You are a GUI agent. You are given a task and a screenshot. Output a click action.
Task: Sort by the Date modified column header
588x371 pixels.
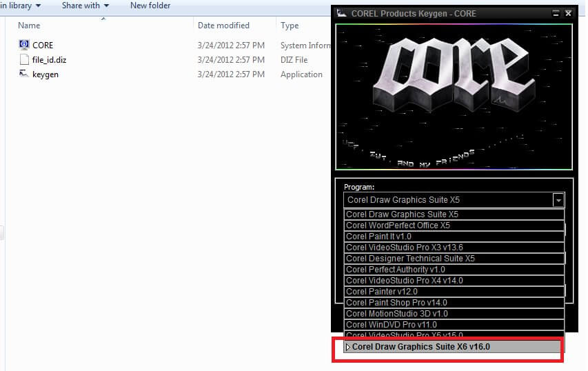(x=223, y=26)
